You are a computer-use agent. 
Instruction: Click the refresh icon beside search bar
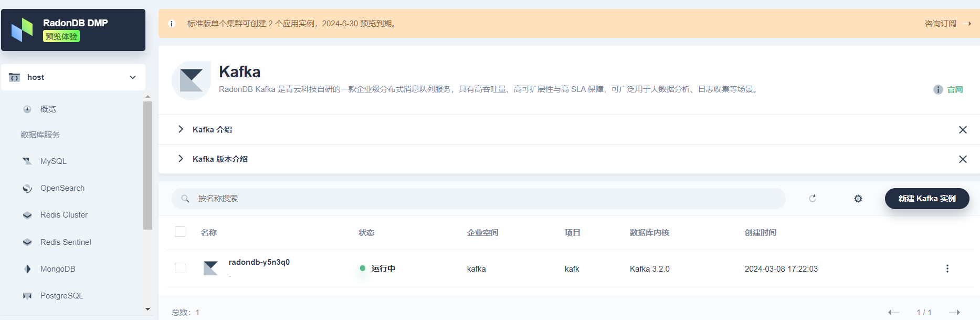812,199
